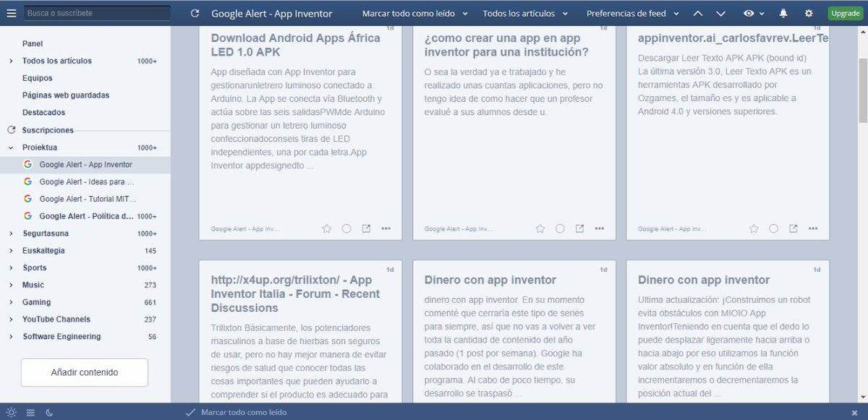Refresh Suscripciones icon in sidebar
Viewport: 868px width, 420px height.
(x=11, y=130)
